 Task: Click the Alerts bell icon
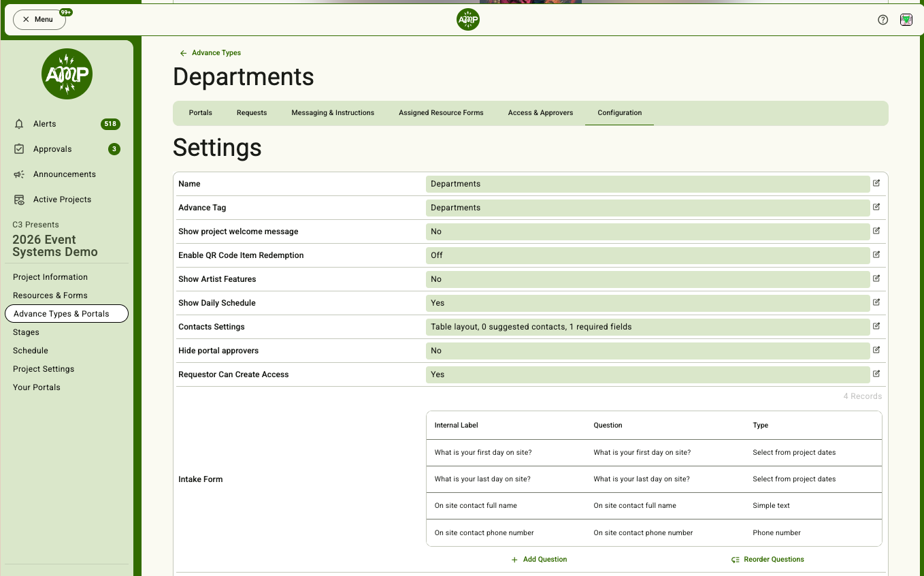[19, 124]
